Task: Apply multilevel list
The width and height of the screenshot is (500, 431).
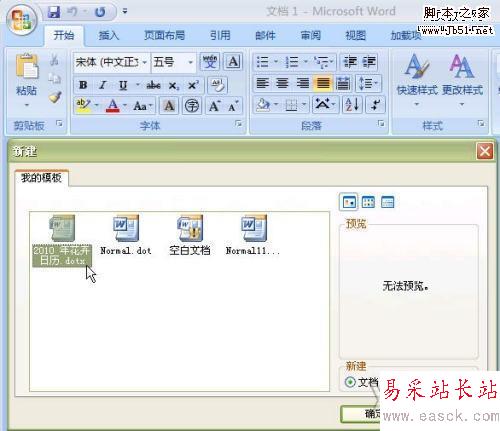Action: click(323, 62)
